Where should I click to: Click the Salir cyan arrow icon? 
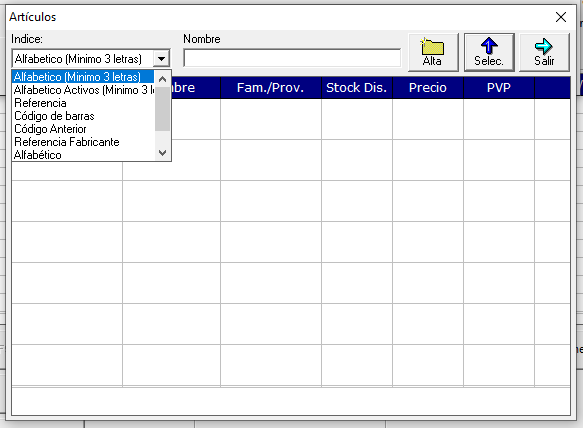tap(544, 46)
